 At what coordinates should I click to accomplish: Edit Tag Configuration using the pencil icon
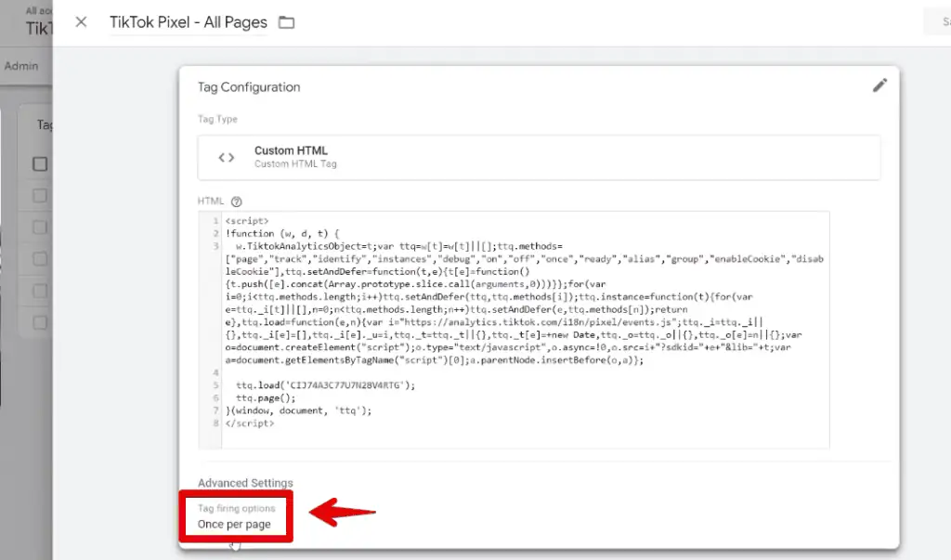[x=879, y=85]
